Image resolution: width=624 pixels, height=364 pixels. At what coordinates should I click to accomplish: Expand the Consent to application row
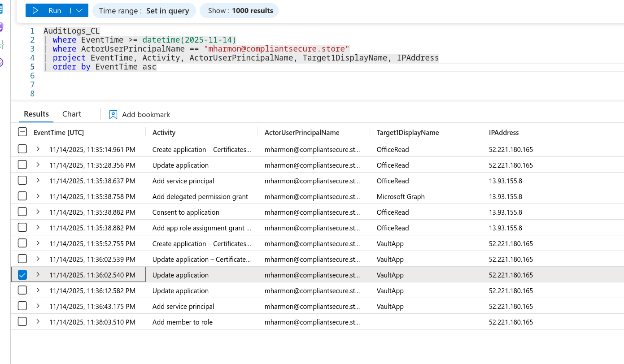[x=38, y=212]
